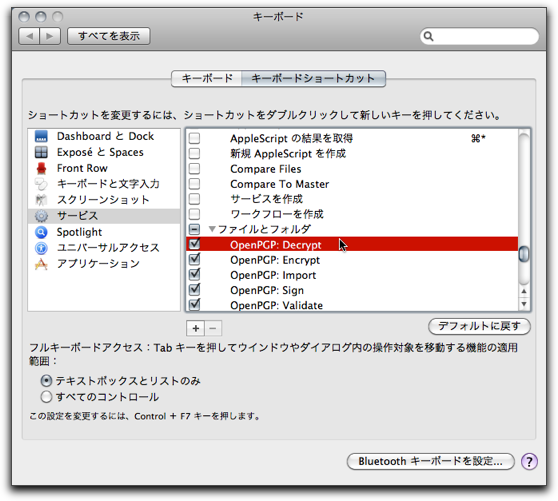Select アプリケーション label

point(98,264)
